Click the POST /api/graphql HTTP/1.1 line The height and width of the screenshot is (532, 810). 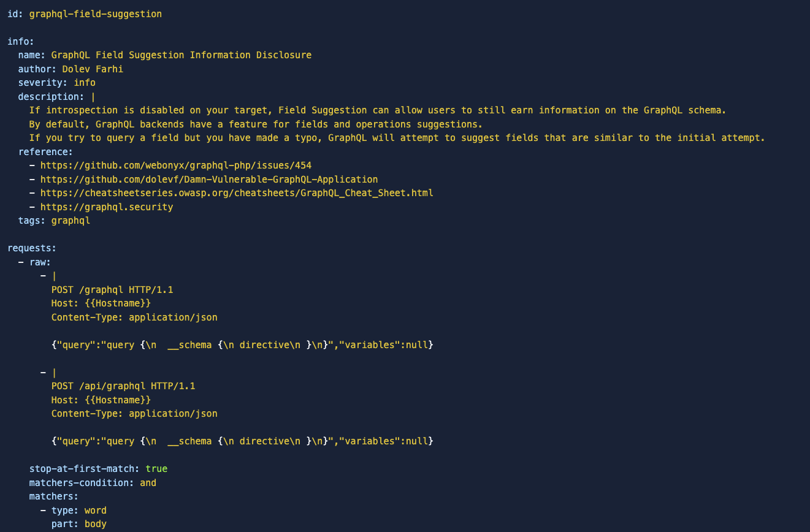123,386
